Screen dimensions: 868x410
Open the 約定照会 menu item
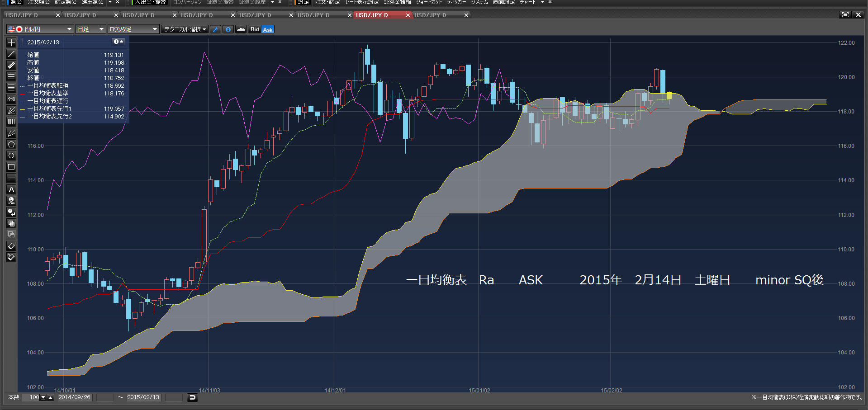tap(66, 2)
